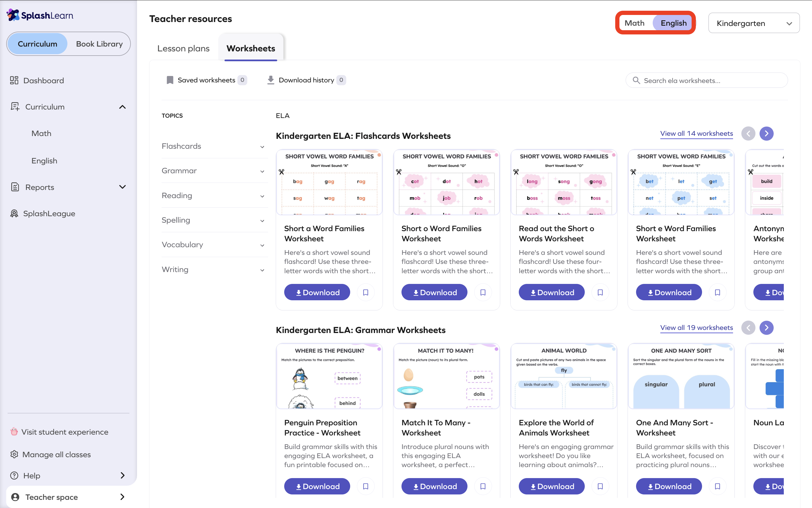
Task: Click the Teacher space profile icon
Action: 15,497
